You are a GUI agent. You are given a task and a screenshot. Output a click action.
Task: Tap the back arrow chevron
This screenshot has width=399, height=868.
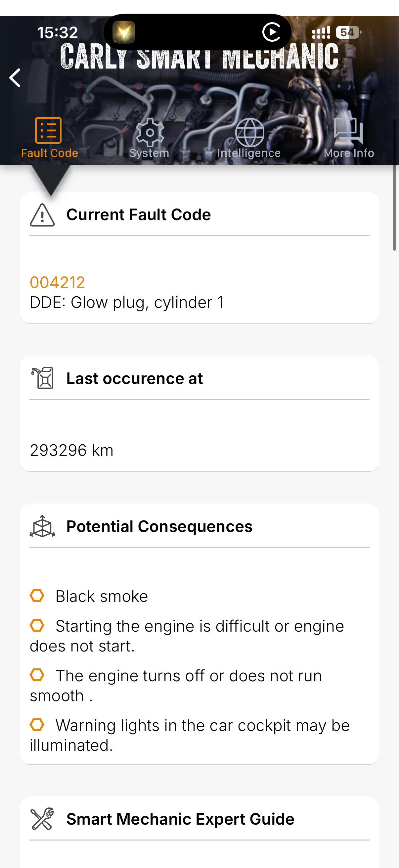click(15, 78)
